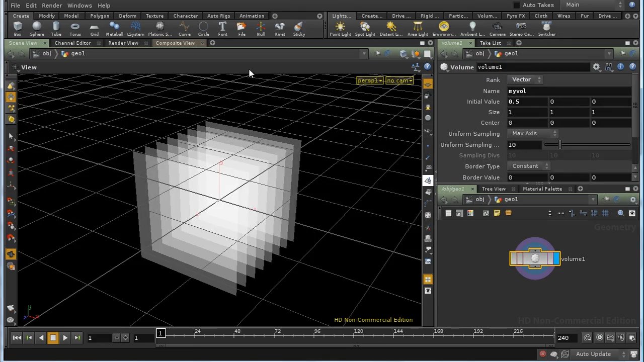Expand the Border Type Constant dropdown
The width and height of the screenshot is (644, 362).
point(530,166)
